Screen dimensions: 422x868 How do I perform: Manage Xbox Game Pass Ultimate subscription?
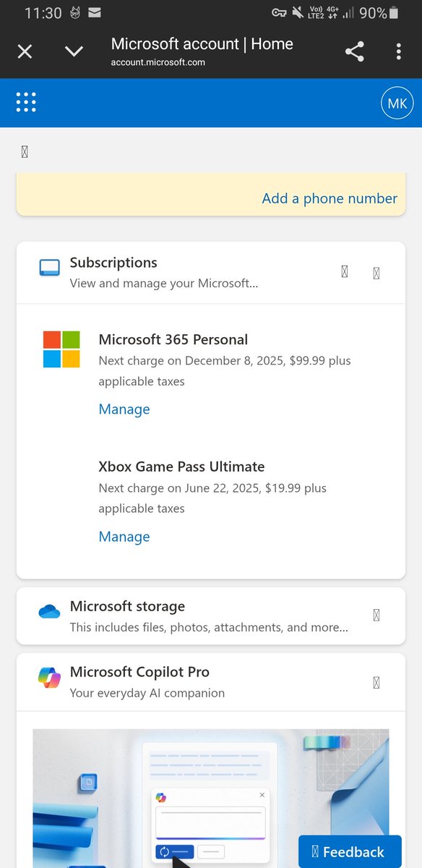click(x=124, y=537)
